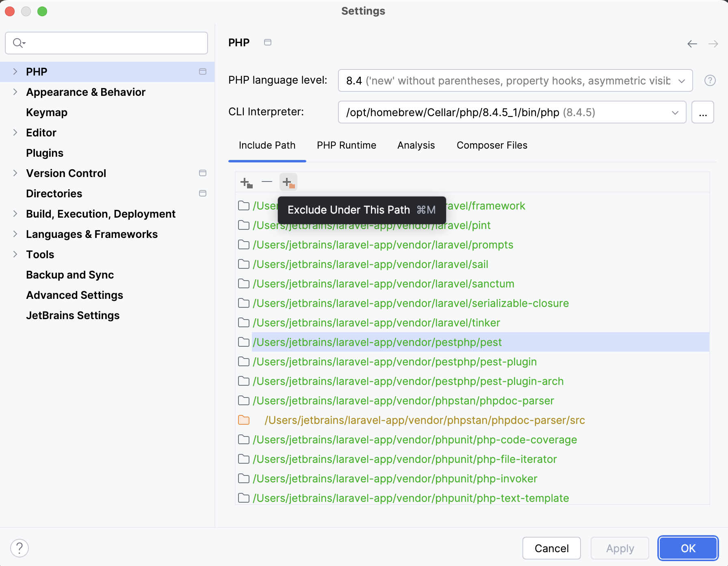Confirm settings with OK
The image size is (728, 566).
click(687, 548)
